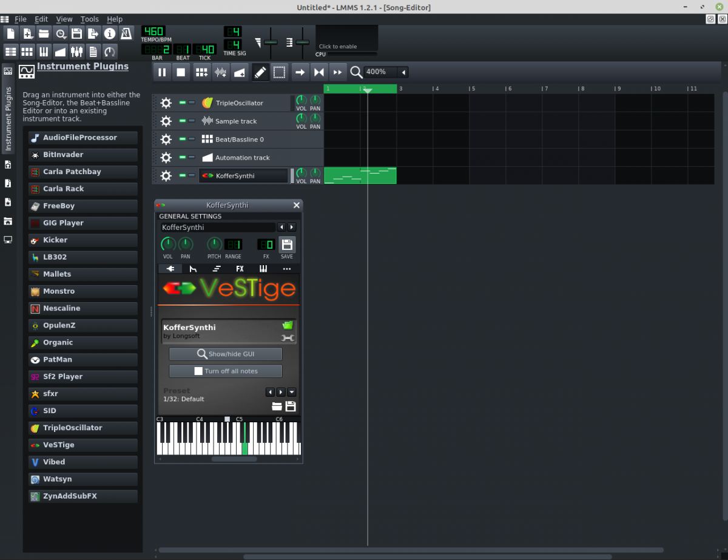Open the File menu

[x=21, y=19]
